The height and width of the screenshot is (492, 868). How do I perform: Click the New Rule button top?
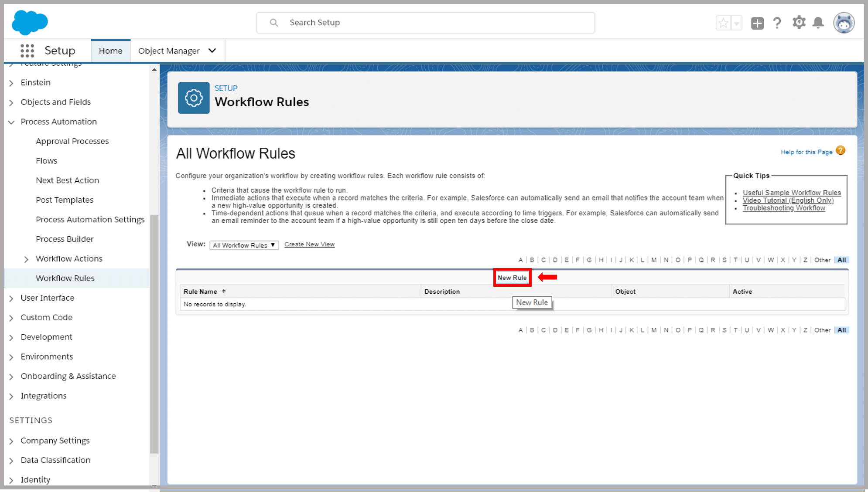[x=512, y=277]
